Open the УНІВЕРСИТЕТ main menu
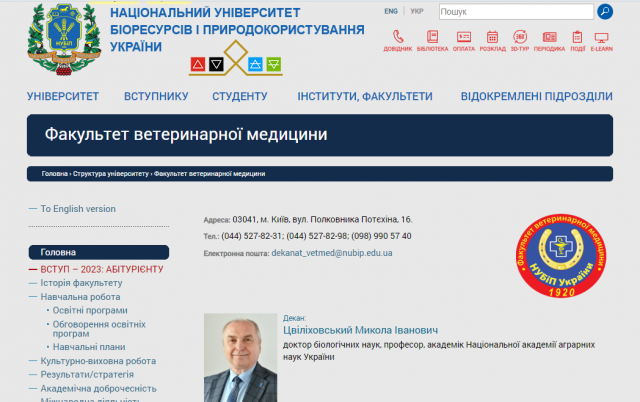 [x=63, y=96]
